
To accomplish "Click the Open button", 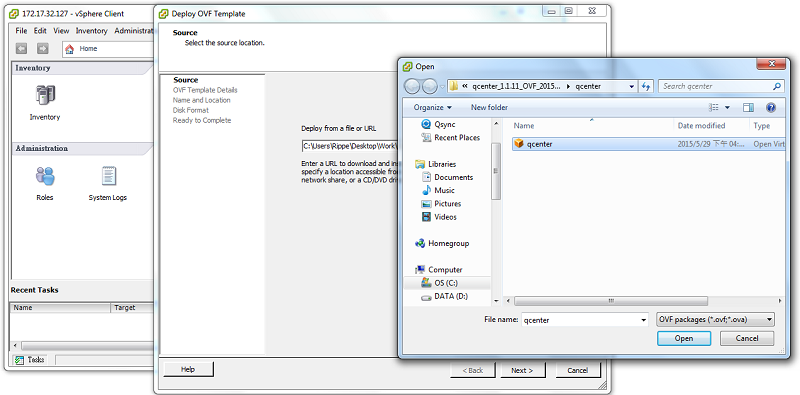I will (x=684, y=338).
